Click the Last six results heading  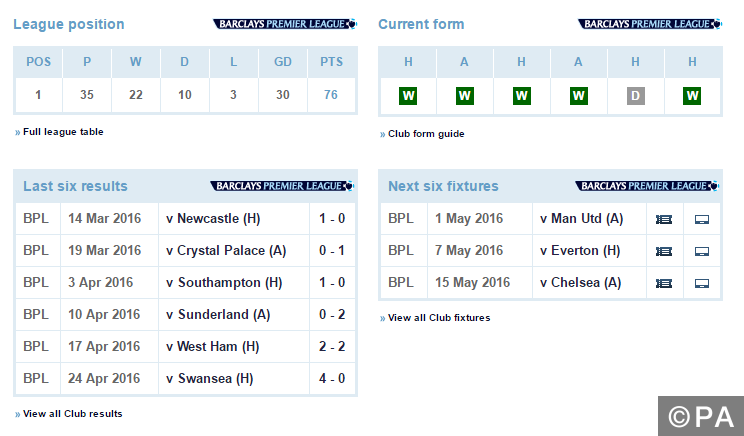coord(75,186)
